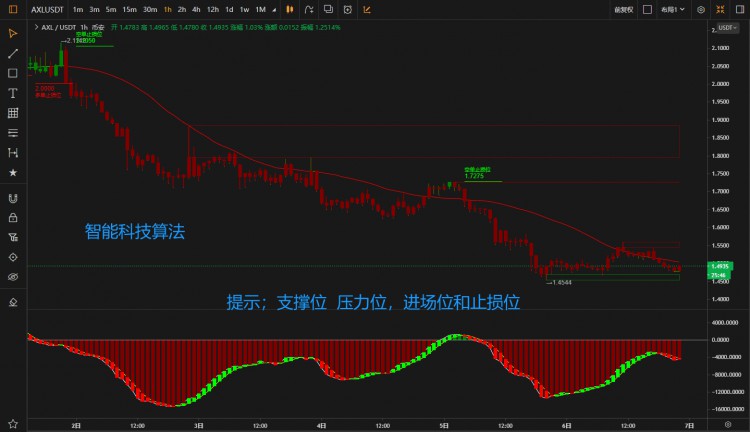750x432 pixels.
Task: Open the AXLUSDT symbol search
Action: pyautogui.click(x=47, y=10)
